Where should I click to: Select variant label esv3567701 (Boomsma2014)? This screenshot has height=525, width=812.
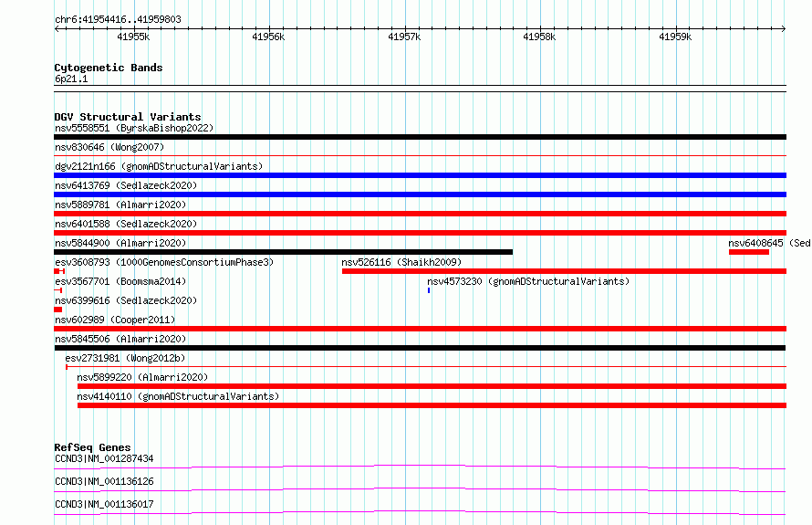(120, 281)
